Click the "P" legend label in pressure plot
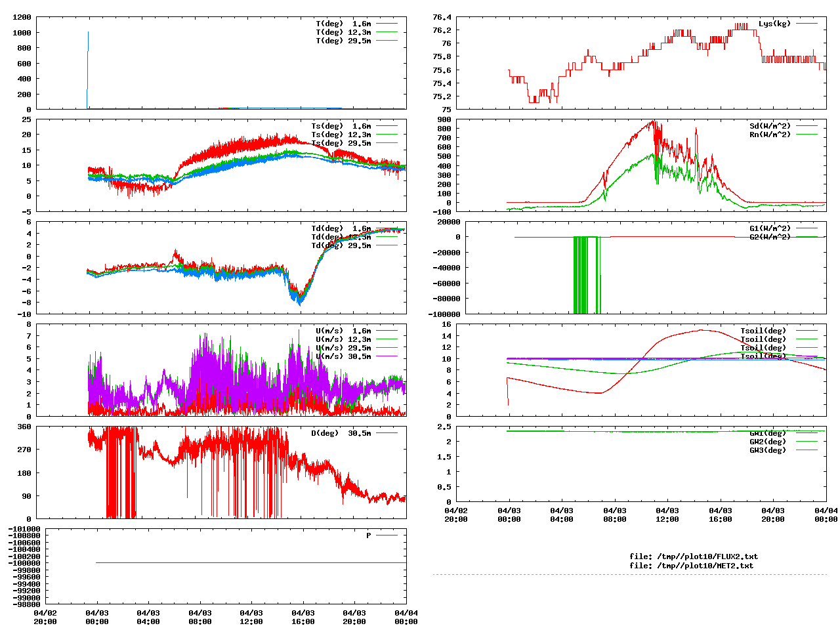The width and height of the screenshot is (840, 630). (369, 535)
